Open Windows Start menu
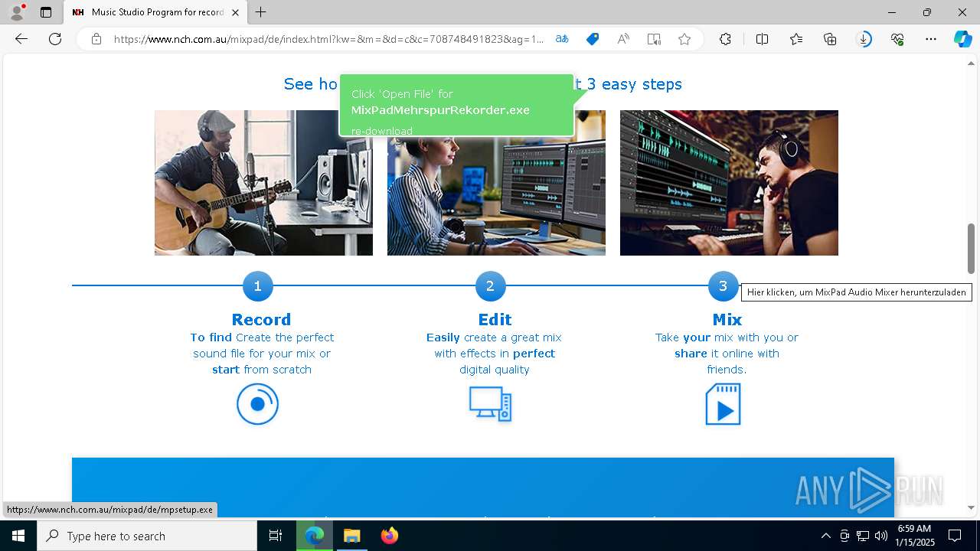980x551 pixels. (x=18, y=536)
